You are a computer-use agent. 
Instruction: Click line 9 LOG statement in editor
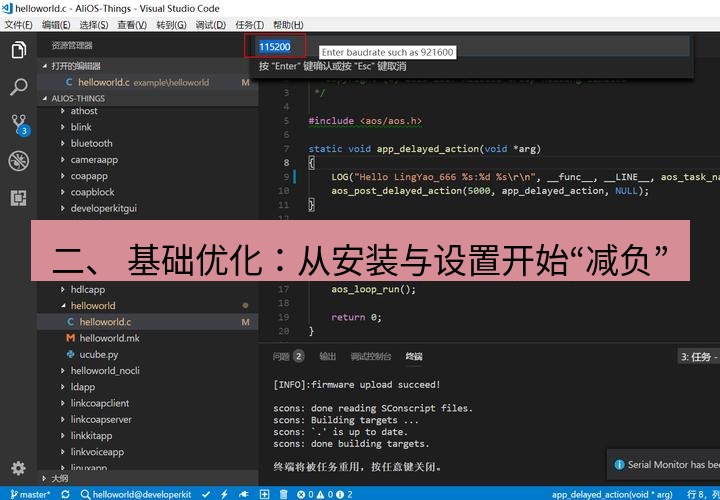coord(525,177)
